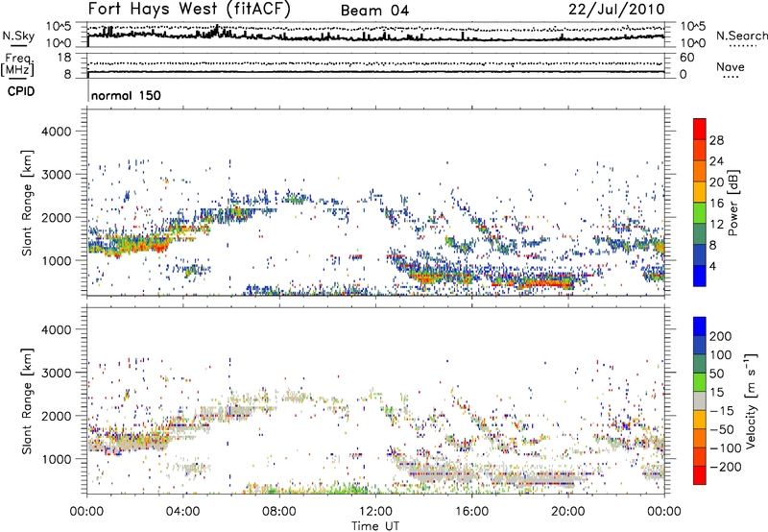Click the '04:00' time tick label
This screenshot has width=768, height=532.
pyautogui.click(x=182, y=512)
